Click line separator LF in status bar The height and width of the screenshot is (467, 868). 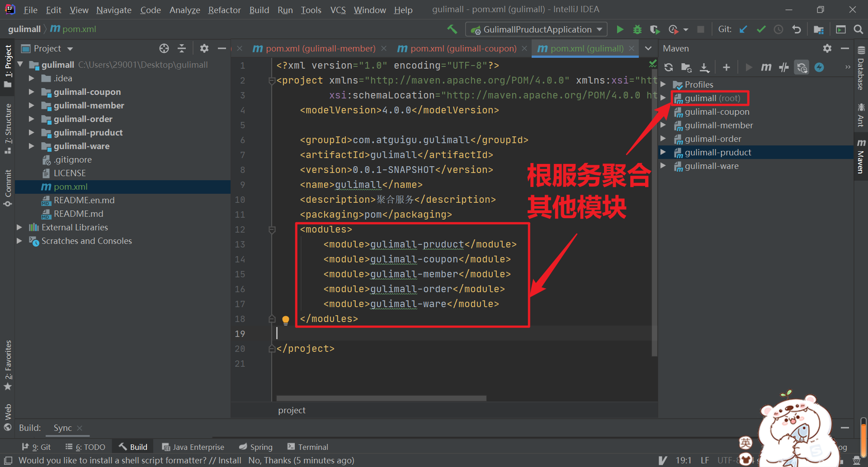[705, 460]
